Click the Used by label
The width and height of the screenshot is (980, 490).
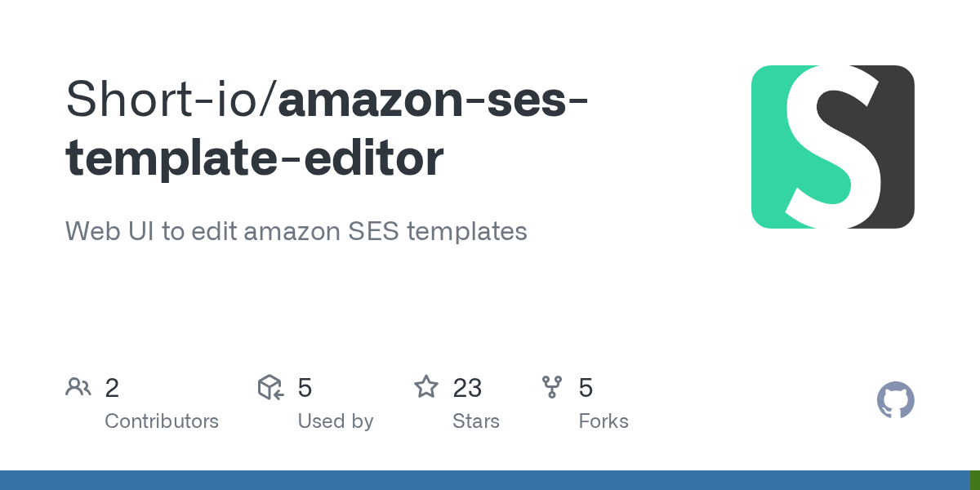click(336, 421)
